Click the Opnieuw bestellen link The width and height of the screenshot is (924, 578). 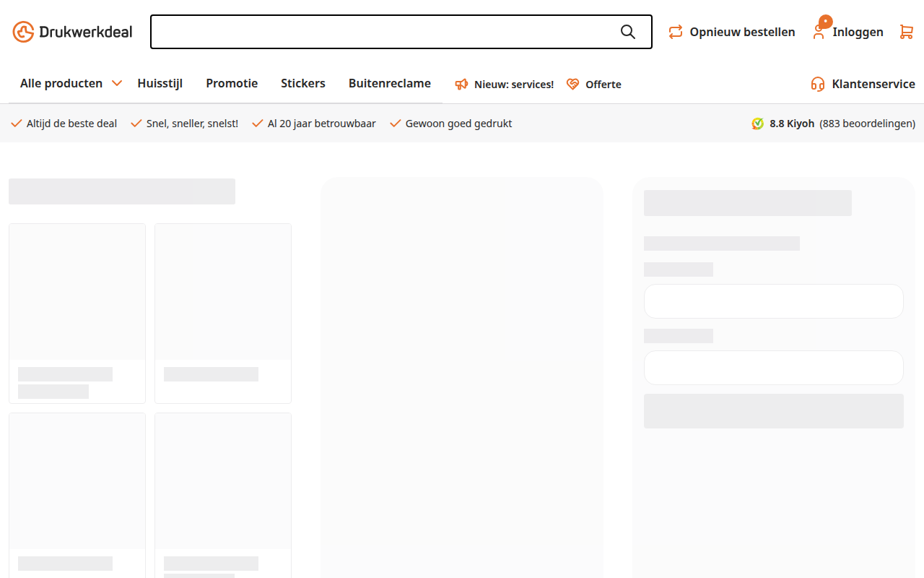tap(742, 32)
